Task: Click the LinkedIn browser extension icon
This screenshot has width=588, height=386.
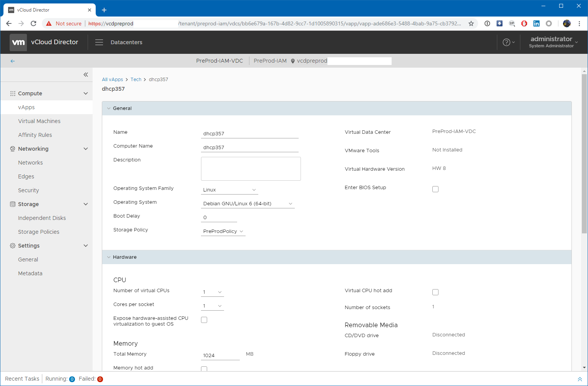Action: click(x=537, y=23)
